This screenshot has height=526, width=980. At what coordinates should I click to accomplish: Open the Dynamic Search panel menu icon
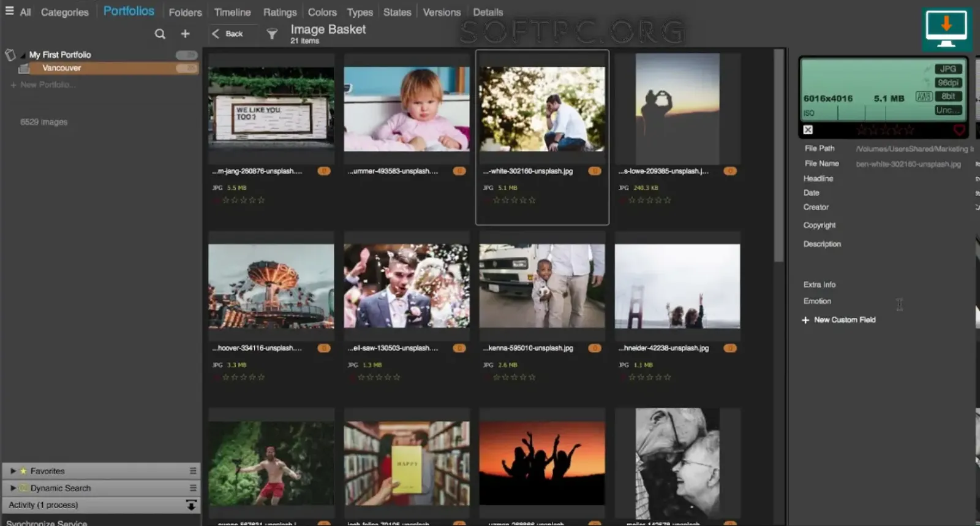pos(193,488)
